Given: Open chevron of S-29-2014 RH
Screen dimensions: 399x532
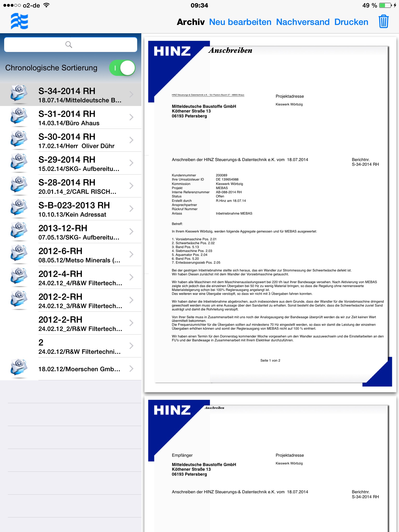Looking at the screenshot, I should click(x=131, y=163).
